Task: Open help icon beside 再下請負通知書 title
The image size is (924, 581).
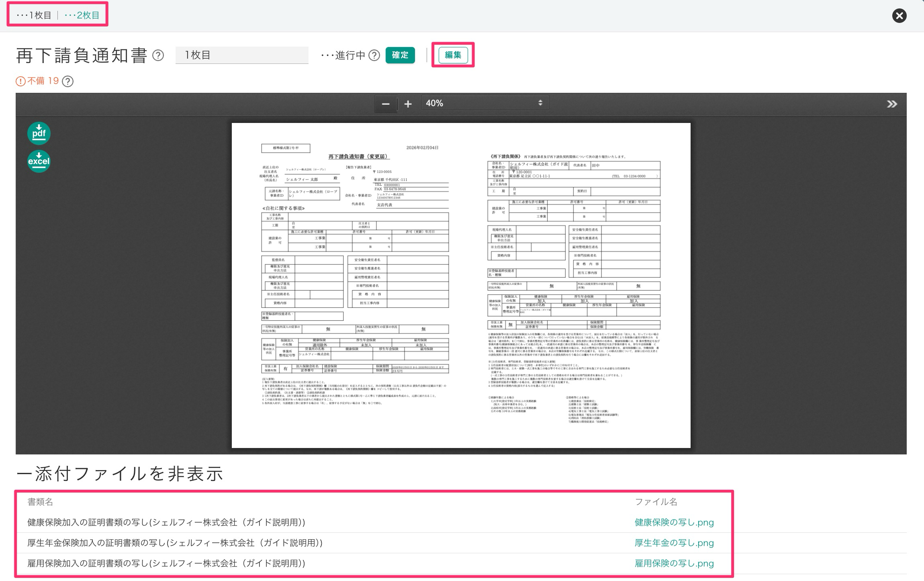Action: (x=158, y=55)
